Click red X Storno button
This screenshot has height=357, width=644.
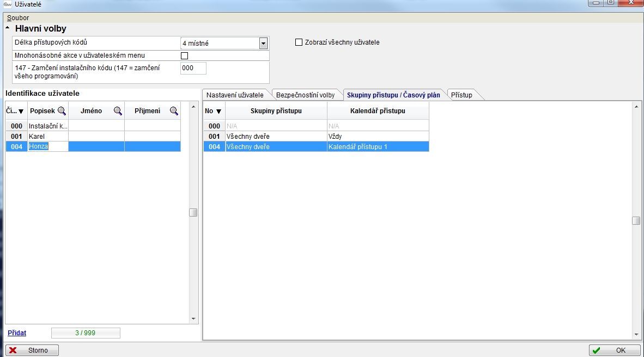tap(32, 350)
